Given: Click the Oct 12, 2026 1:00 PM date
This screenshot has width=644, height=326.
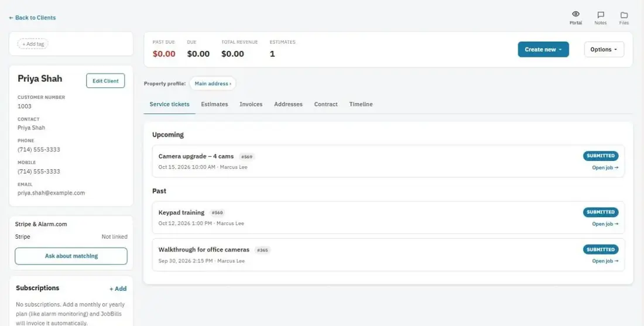Looking at the screenshot, I should (x=185, y=224).
